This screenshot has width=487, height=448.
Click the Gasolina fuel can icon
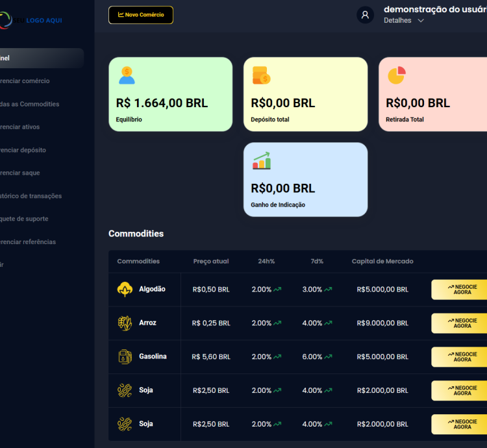(x=125, y=356)
